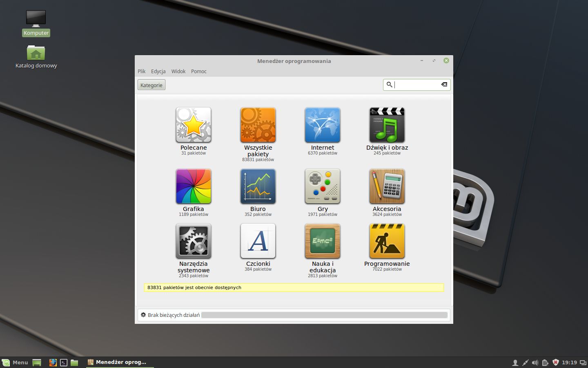Click the Dźwięk i obraz label
Image resolution: width=588 pixels, height=368 pixels.
pos(387,148)
